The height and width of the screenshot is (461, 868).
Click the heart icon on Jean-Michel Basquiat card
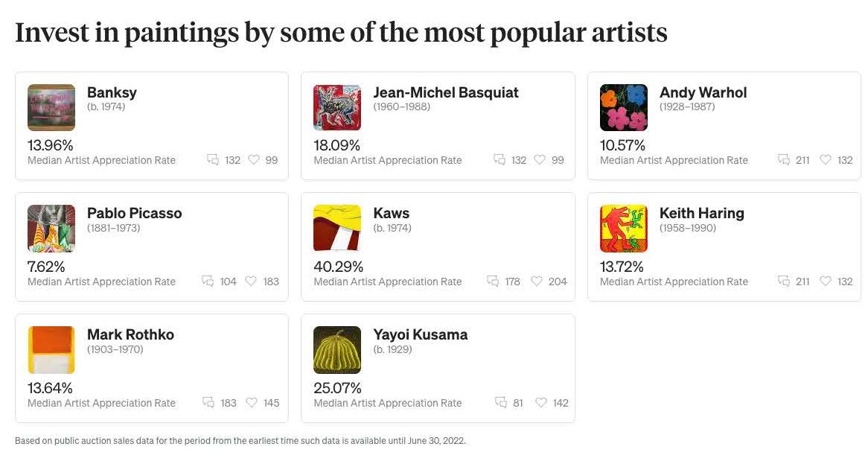point(540,159)
